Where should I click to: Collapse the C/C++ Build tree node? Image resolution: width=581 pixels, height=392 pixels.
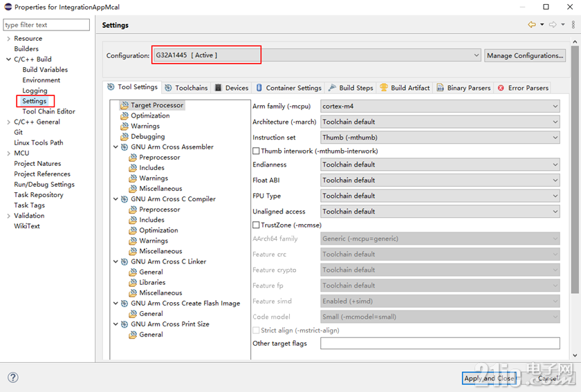click(x=8, y=59)
